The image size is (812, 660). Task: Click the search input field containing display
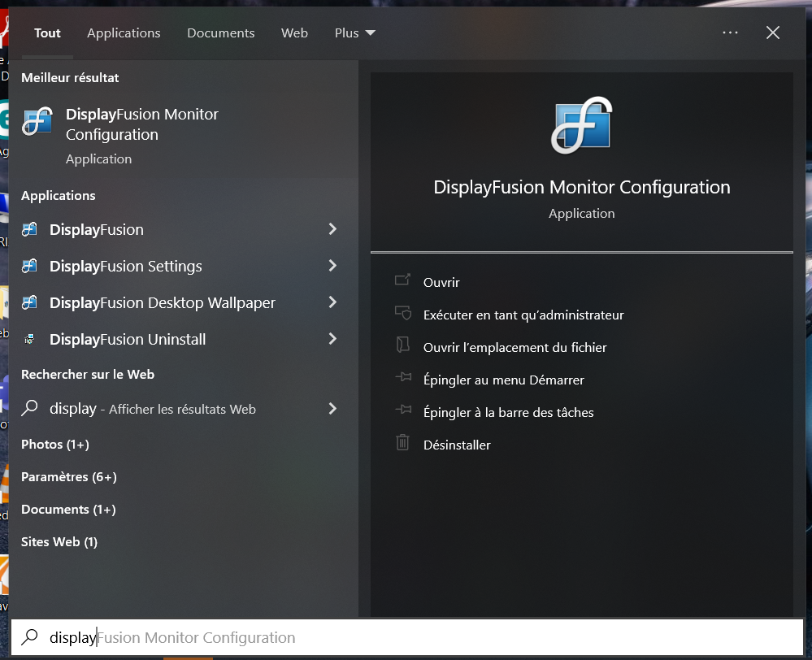click(407, 636)
